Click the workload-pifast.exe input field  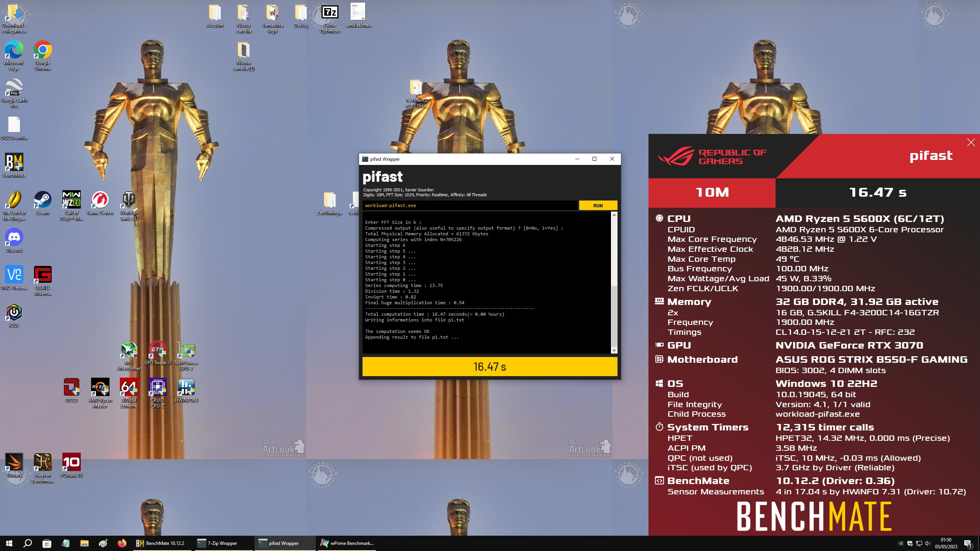pyautogui.click(x=470, y=205)
